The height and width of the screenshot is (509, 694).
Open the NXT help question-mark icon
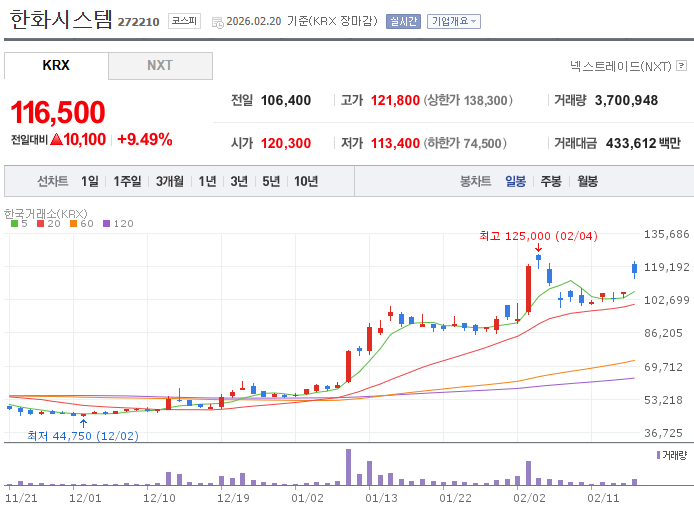coord(682,66)
